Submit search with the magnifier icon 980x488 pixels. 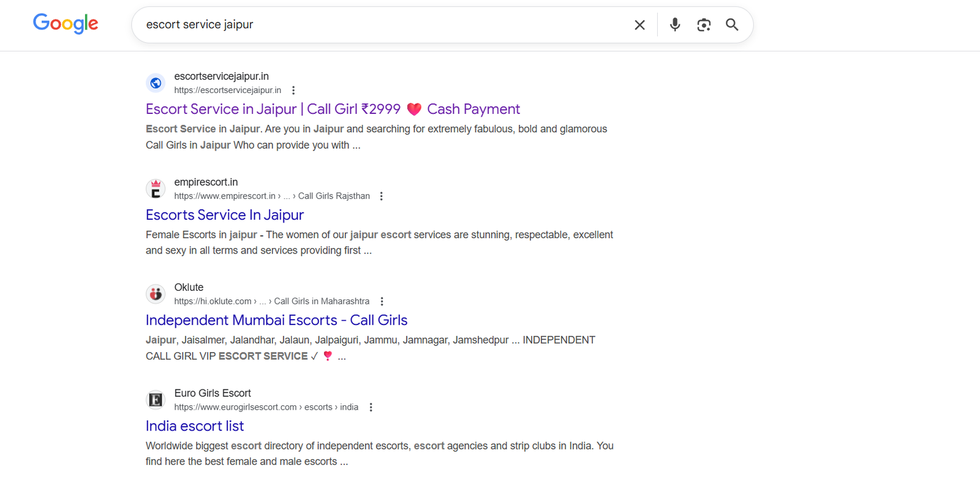coord(732,24)
